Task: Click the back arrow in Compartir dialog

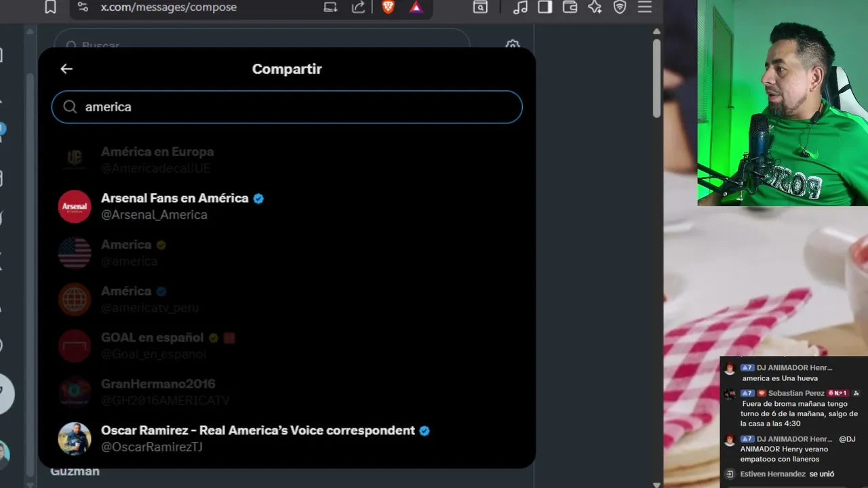Action: [x=66, y=68]
